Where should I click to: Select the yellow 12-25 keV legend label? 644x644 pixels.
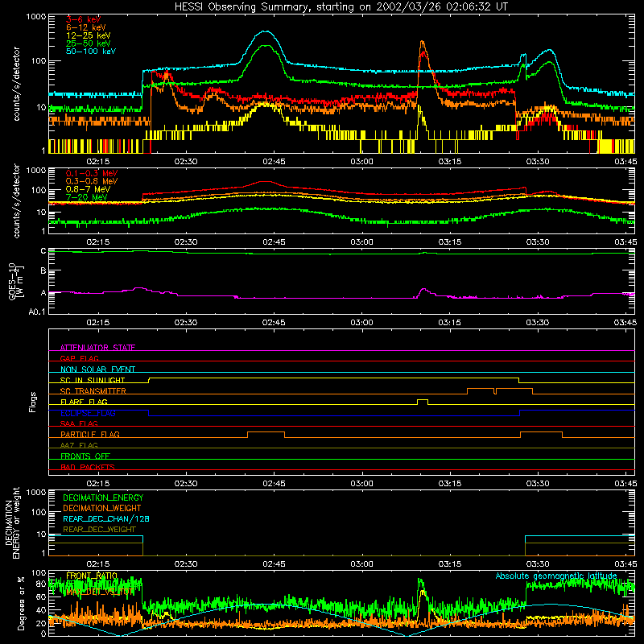pyautogui.click(x=89, y=35)
